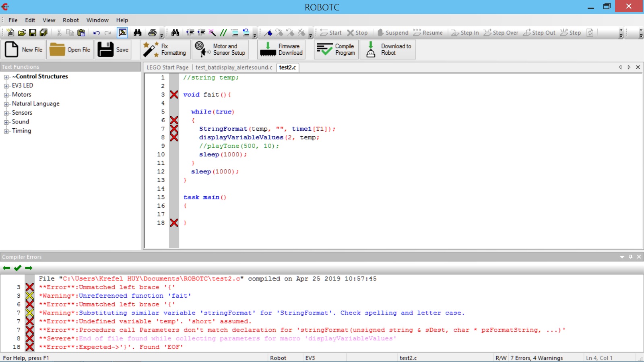This screenshot has width=644, height=362.
Task: Select the test2.c tab
Action: (x=287, y=68)
